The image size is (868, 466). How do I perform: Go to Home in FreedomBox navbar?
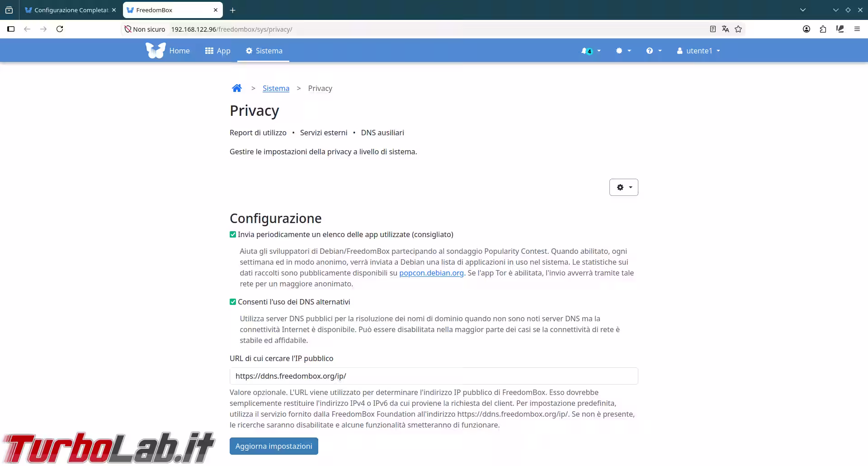(179, 51)
